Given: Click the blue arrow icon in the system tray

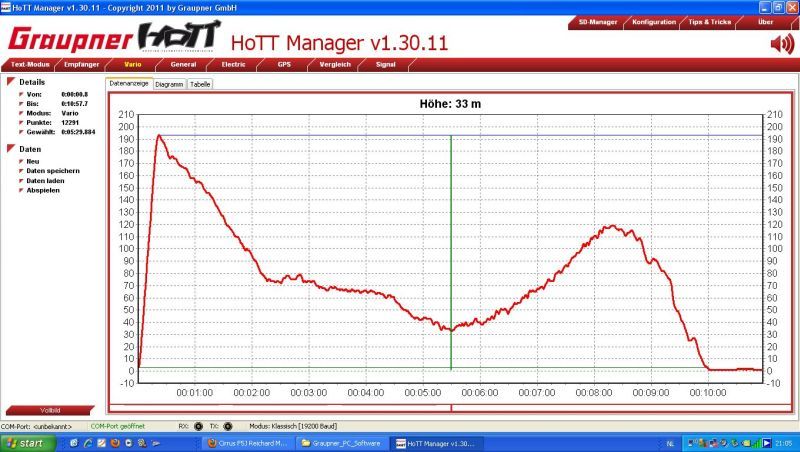Looking at the screenshot, I should (766, 443).
